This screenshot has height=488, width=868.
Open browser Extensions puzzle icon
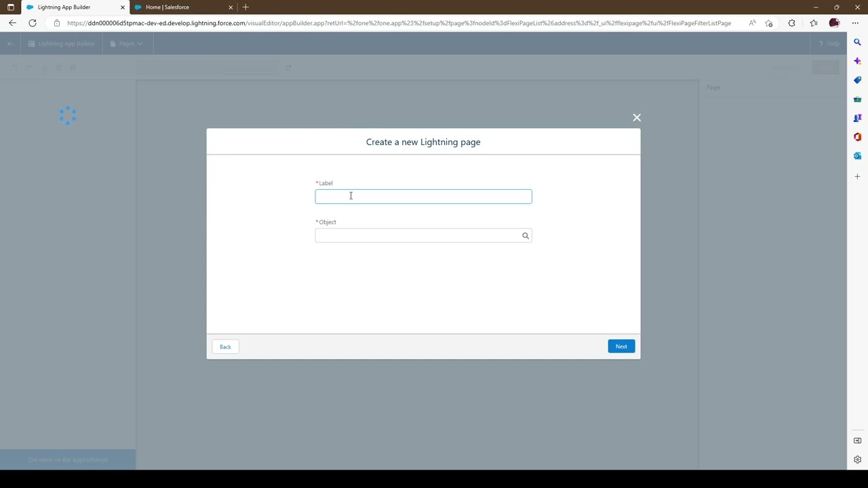pos(791,23)
